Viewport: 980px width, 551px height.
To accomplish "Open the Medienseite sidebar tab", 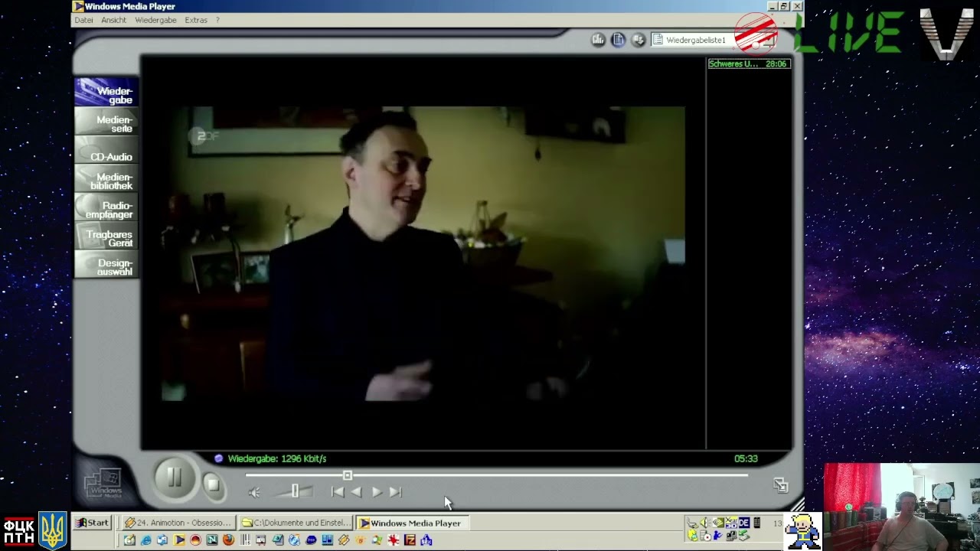I will tap(106, 122).
